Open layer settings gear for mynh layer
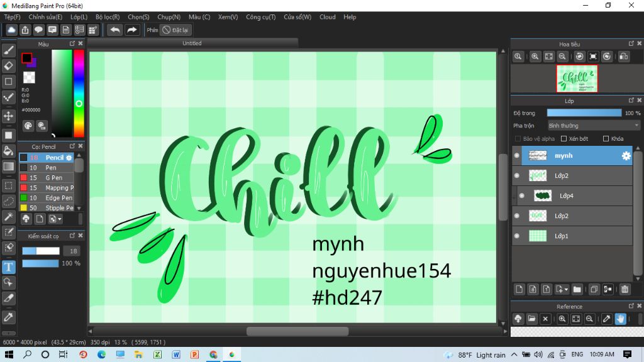This screenshot has width=644, height=362. [626, 156]
